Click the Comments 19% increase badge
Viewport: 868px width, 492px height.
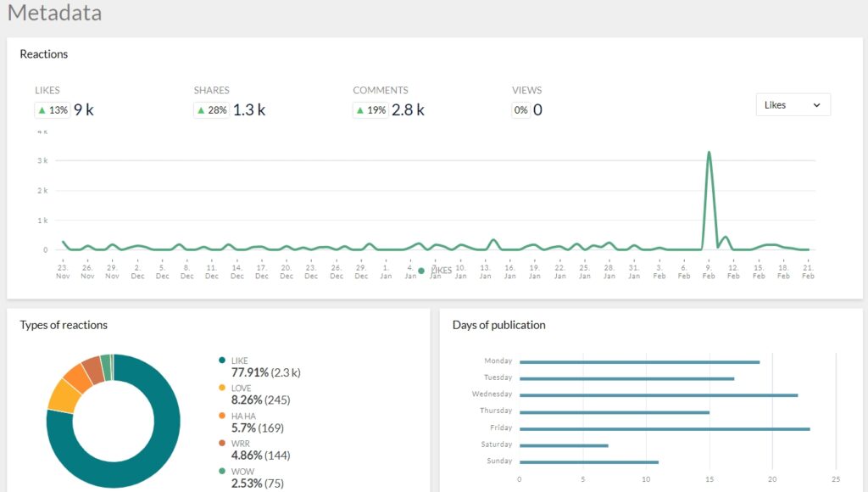pos(371,110)
